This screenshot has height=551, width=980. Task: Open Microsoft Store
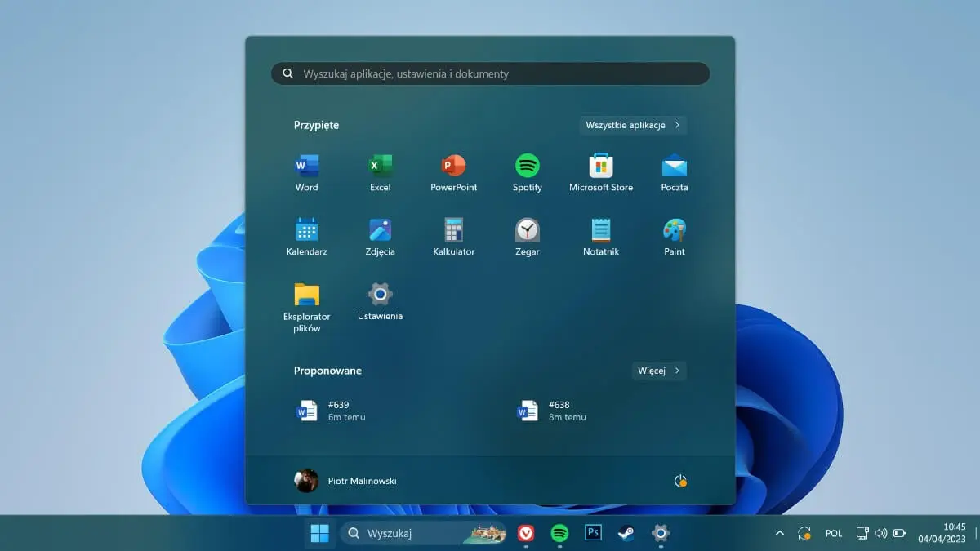pyautogui.click(x=600, y=167)
